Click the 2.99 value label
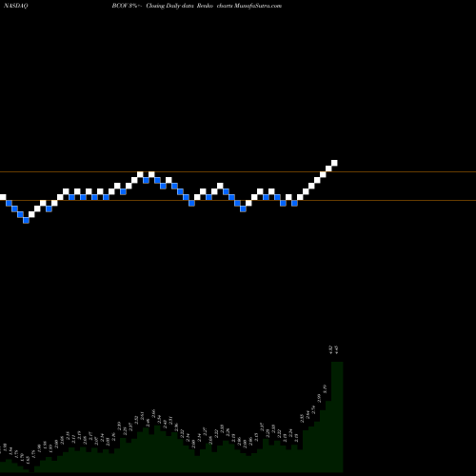Screen dimensions: 476x476 pyautogui.click(x=319, y=398)
